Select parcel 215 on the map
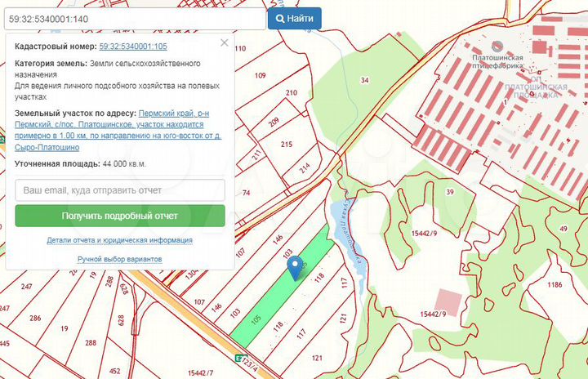 pos(286,145)
